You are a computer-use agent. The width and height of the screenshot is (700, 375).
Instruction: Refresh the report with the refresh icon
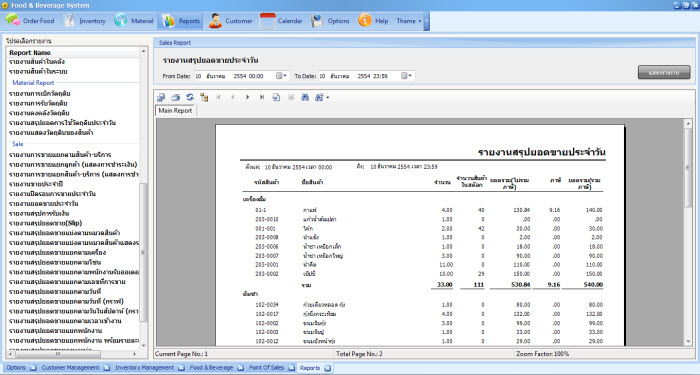190,97
